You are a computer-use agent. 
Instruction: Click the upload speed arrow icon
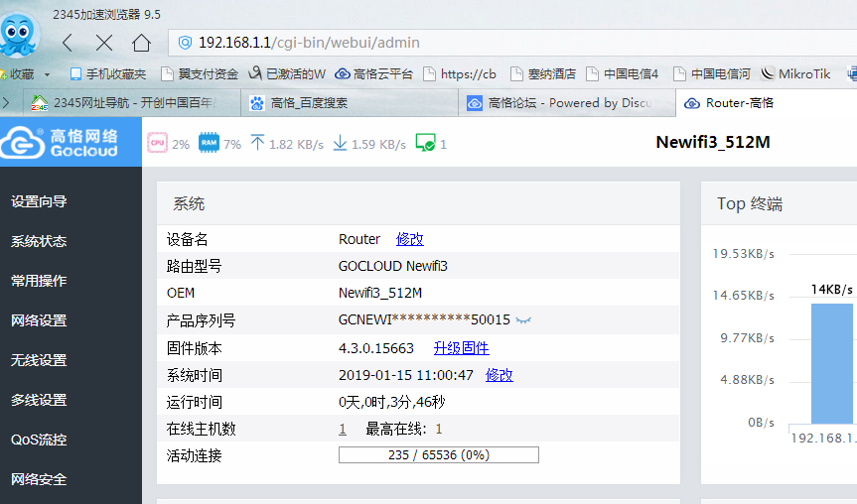click(x=257, y=143)
